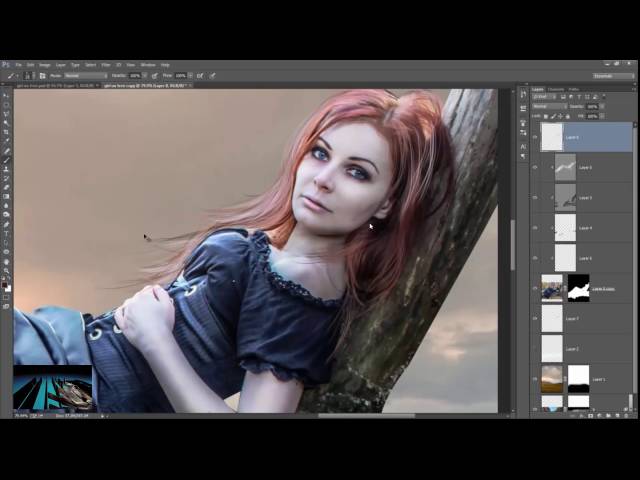The width and height of the screenshot is (640, 480).
Task: Click zoom percentage field in status bar
Action: pos(21,416)
